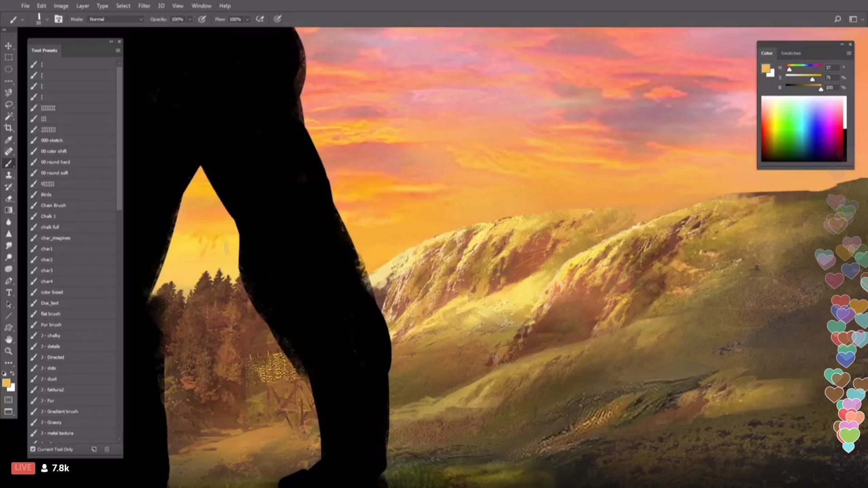The height and width of the screenshot is (488, 868).
Task: Open the brush preset picker arrow
Action: 47,19
